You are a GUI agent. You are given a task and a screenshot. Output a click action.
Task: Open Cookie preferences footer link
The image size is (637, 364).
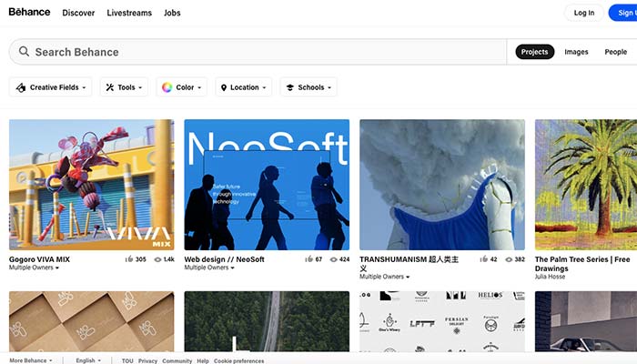pyautogui.click(x=238, y=360)
